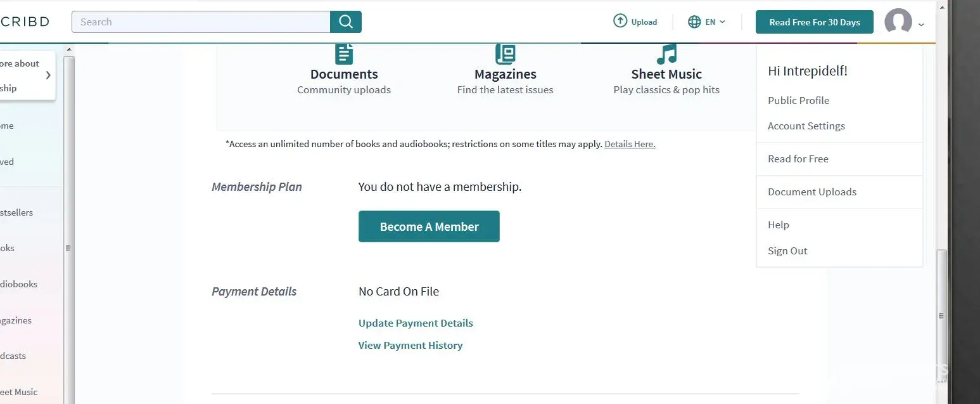The image size is (980, 404).
Task: Expand the sidebar membership promo chevron
Action: coord(48,75)
